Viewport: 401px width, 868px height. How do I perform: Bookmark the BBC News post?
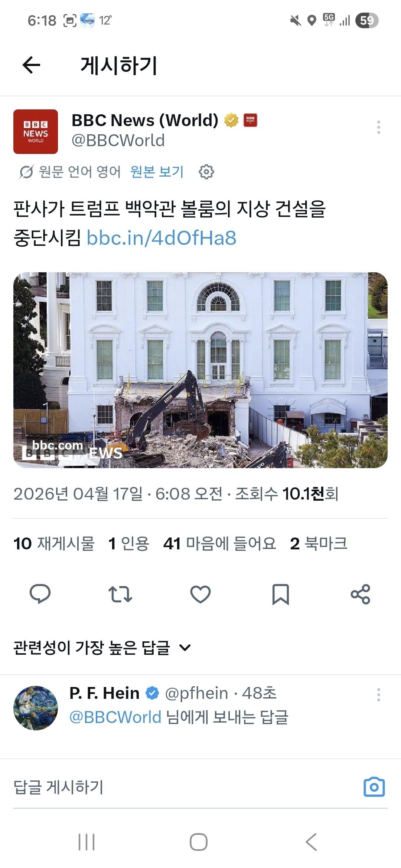(x=281, y=594)
